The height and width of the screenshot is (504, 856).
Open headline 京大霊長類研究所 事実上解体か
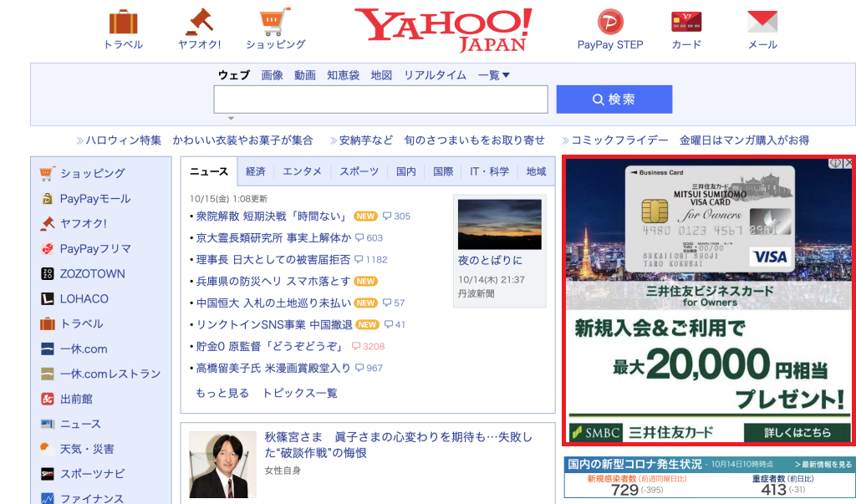coord(273,238)
